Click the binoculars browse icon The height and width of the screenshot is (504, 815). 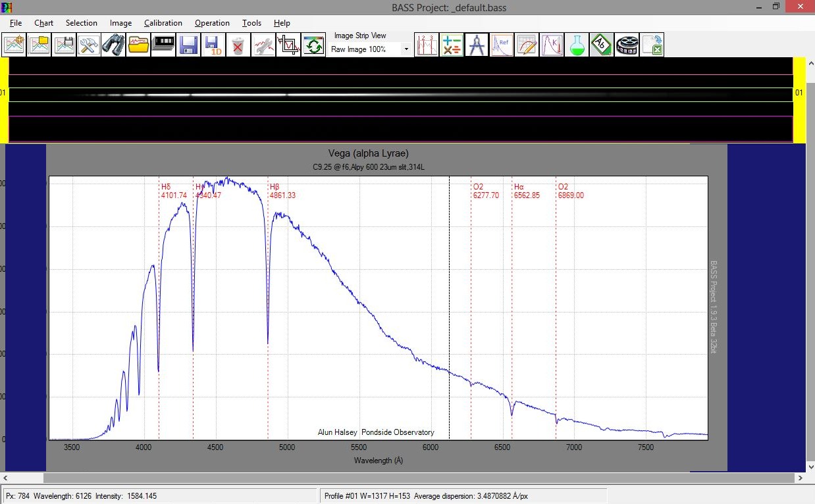113,45
